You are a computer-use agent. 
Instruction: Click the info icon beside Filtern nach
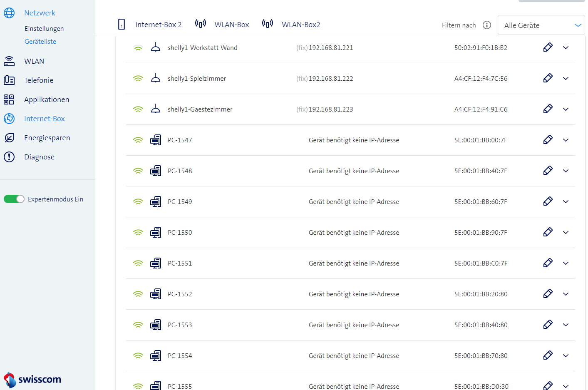[x=486, y=25]
